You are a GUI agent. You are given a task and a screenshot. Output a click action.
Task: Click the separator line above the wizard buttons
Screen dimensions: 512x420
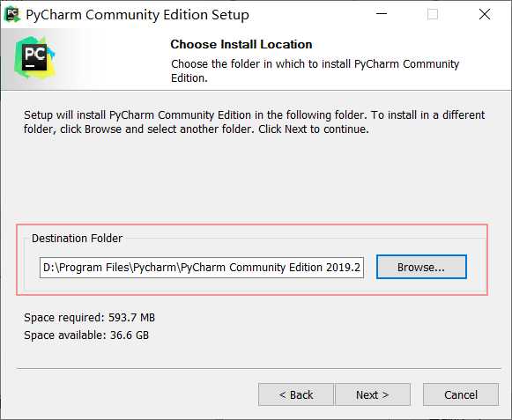click(258, 369)
